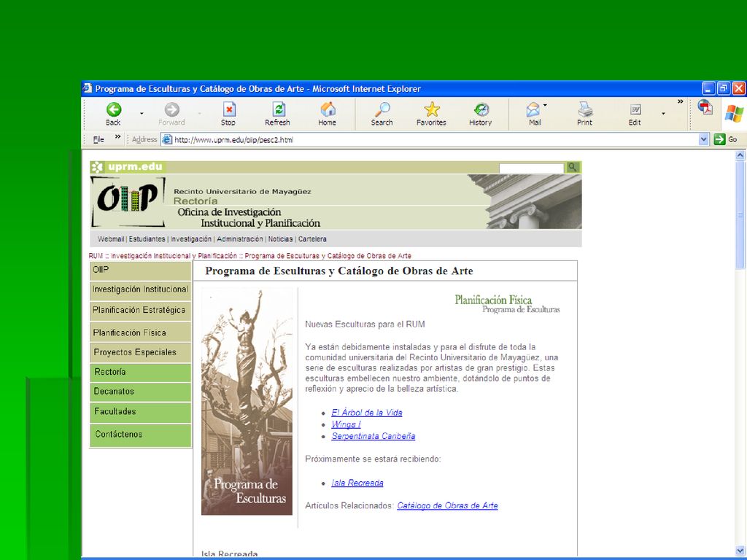
Task: Click the green Go arrow button
Action: pos(719,139)
